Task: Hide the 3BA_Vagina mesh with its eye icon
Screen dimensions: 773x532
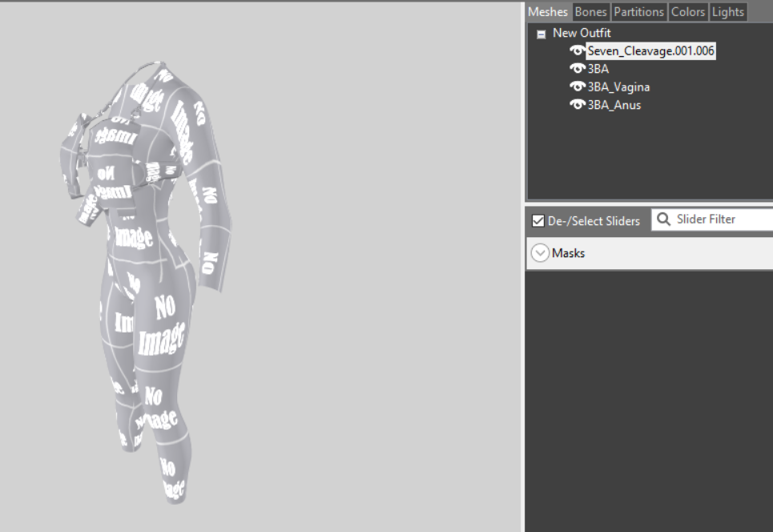Action: pyautogui.click(x=578, y=87)
